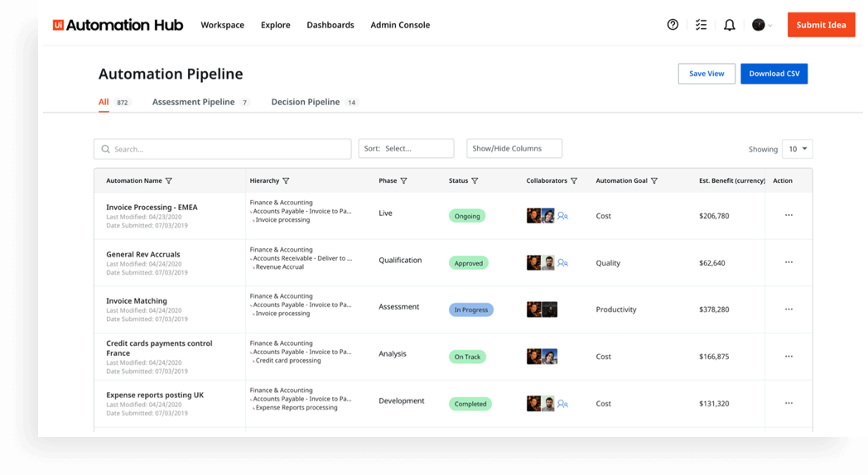
Task: Click the Development phase cell
Action: pos(402,401)
